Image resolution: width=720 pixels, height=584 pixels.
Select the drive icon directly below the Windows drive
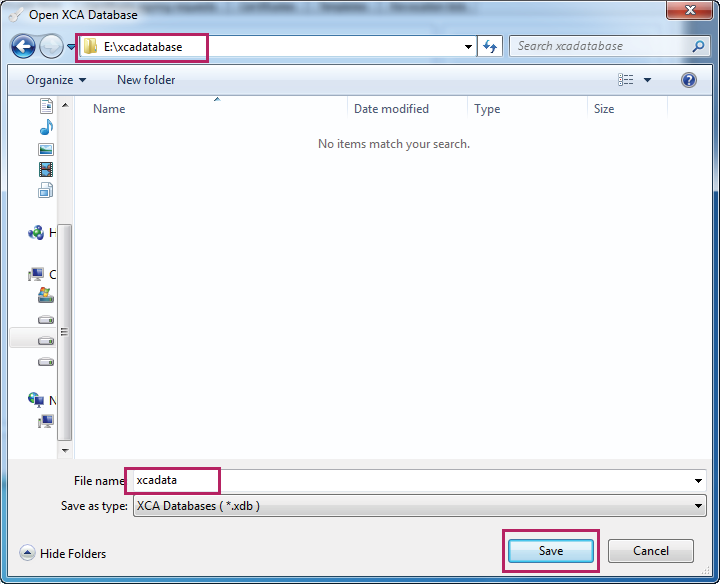(x=46, y=320)
